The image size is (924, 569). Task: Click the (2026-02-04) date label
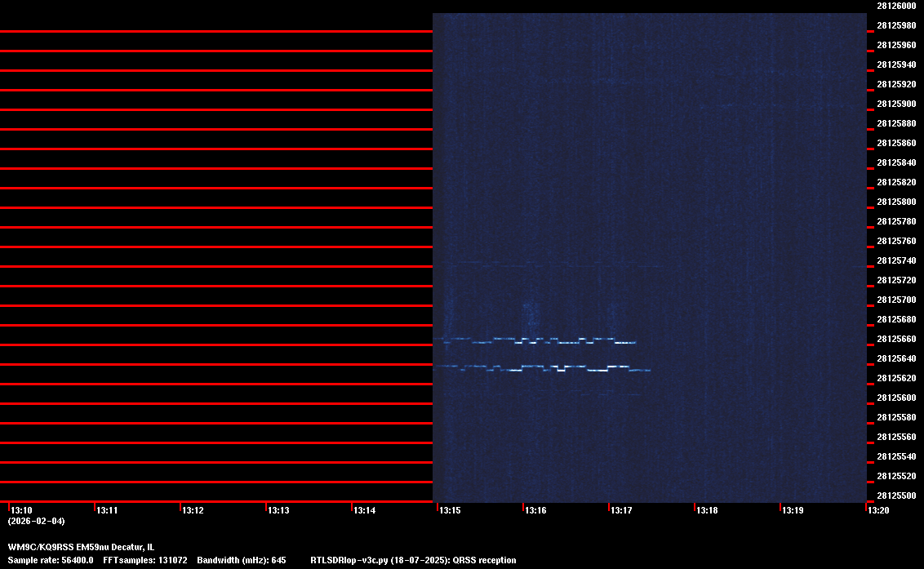pyautogui.click(x=36, y=521)
